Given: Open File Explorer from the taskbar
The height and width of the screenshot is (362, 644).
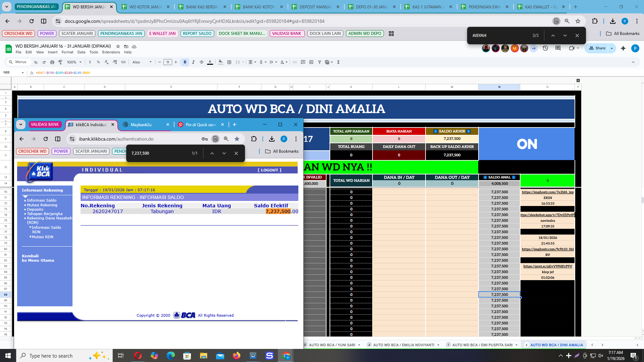Looking at the screenshot, I should click(x=204, y=356).
